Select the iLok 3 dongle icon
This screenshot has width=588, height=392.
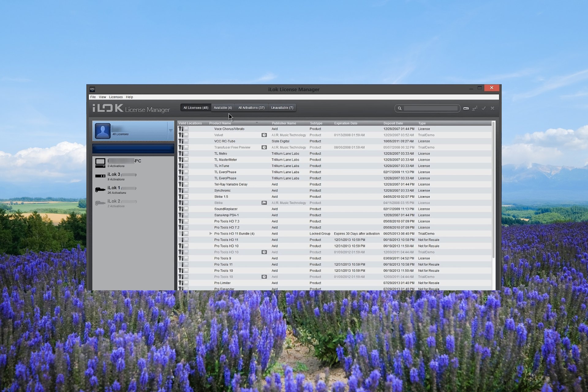[x=100, y=176]
